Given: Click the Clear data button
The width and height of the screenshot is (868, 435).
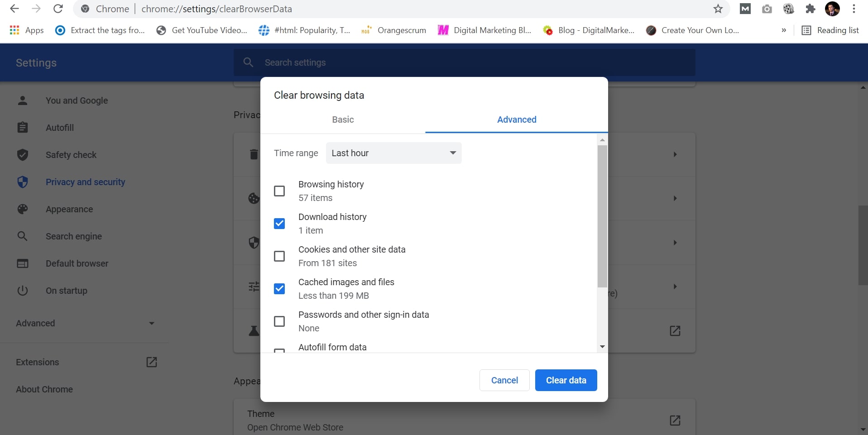Looking at the screenshot, I should pos(566,380).
